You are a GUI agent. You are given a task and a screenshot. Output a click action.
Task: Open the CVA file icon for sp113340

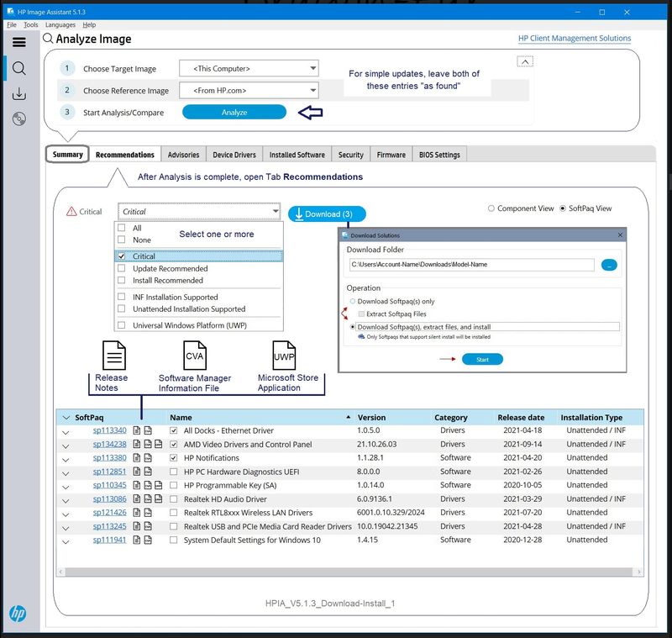tap(148, 430)
